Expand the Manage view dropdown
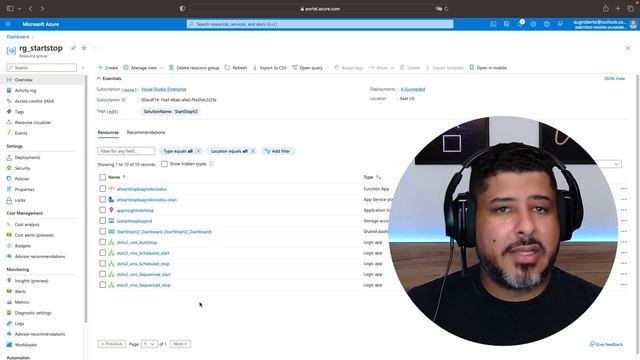640x360 pixels. click(x=143, y=68)
